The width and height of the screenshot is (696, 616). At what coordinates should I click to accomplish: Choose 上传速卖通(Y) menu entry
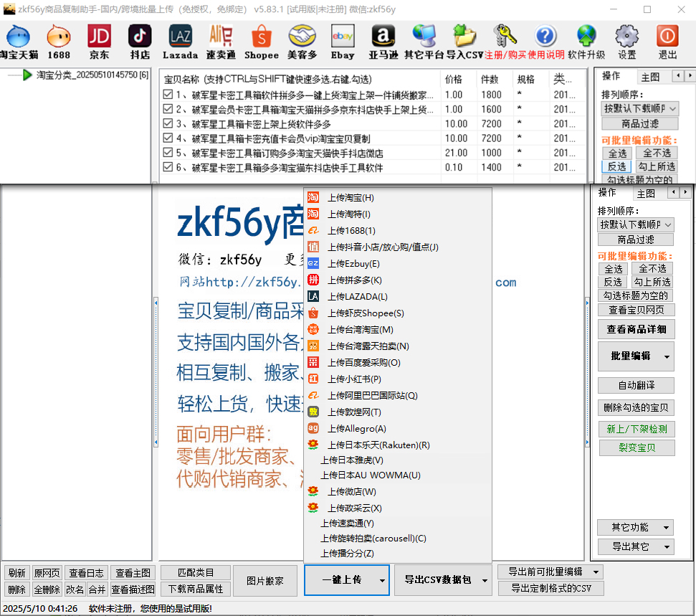[x=398, y=523]
